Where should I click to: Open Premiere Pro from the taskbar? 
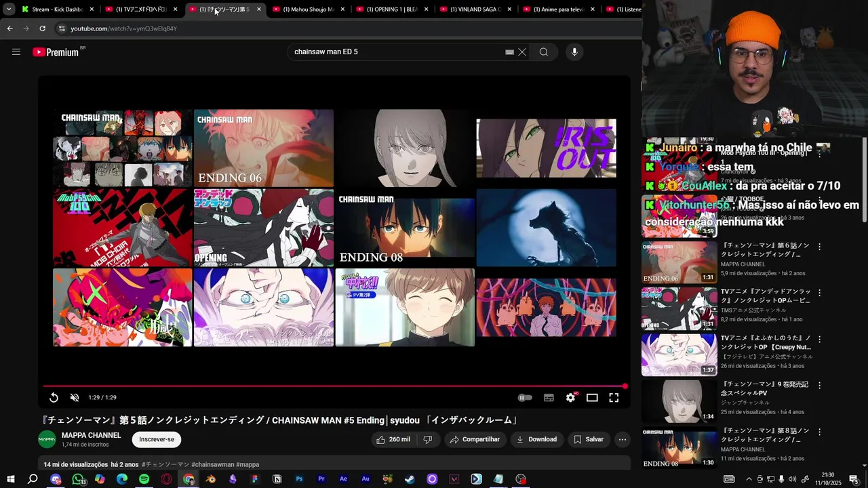pos(321,479)
